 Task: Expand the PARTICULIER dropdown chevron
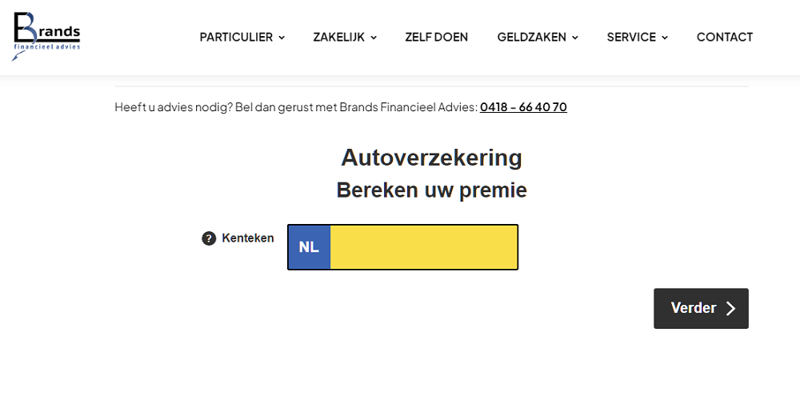tap(282, 38)
